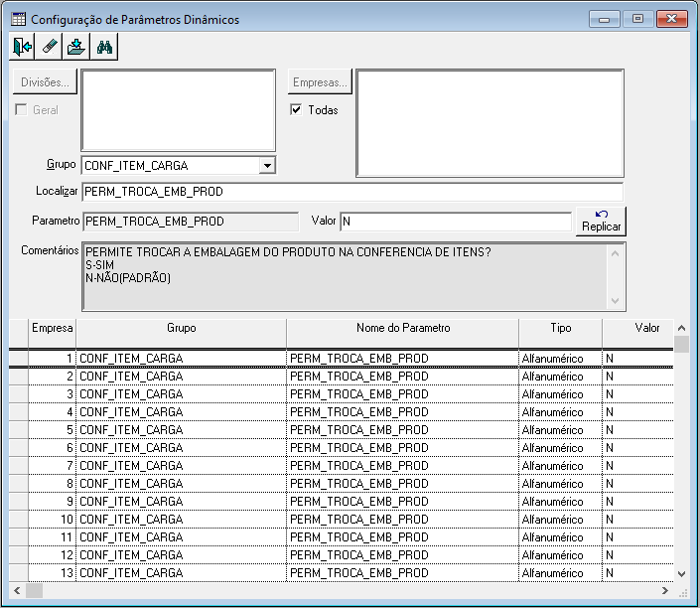This screenshot has width=700, height=608.
Task: Click parameter name cell in empresa 9 row
Action: [403, 502]
